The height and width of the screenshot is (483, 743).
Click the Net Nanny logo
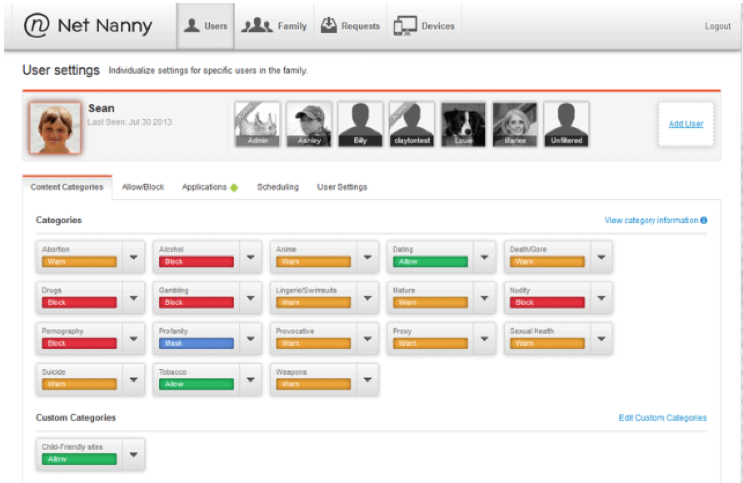[88, 25]
